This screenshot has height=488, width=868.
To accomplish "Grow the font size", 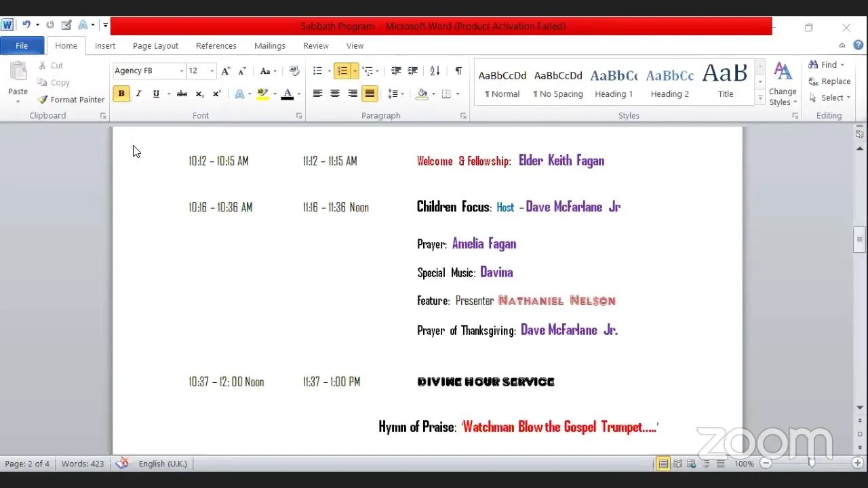I will coord(226,71).
